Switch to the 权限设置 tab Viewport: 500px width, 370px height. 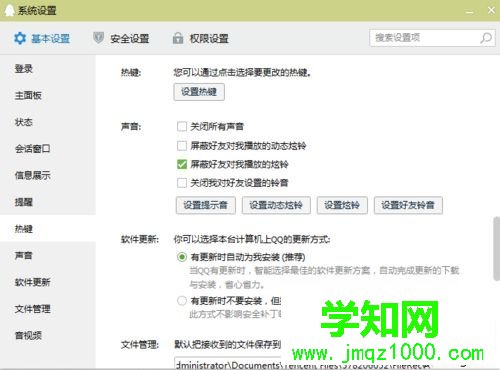coord(201,39)
